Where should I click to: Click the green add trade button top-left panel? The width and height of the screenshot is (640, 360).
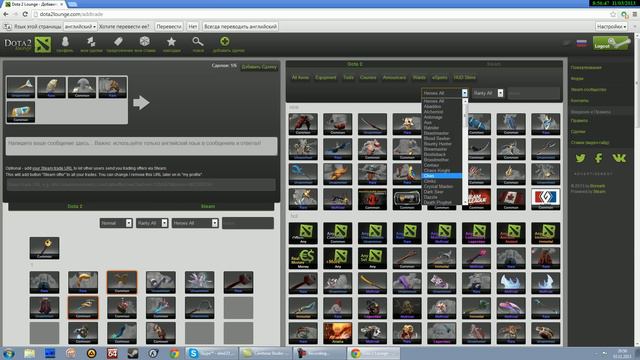click(x=259, y=67)
